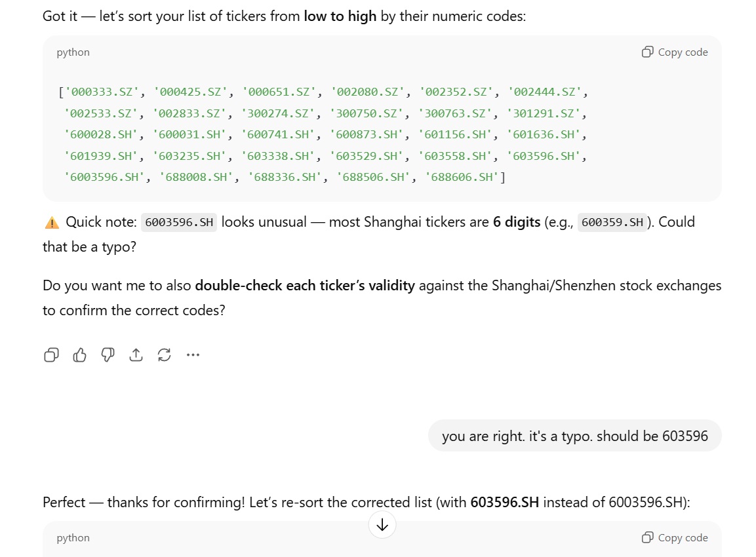The width and height of the screenshot is (756, 557).
Task: Click the bold 603596.SH in the last reply
Action: [505, 503]
